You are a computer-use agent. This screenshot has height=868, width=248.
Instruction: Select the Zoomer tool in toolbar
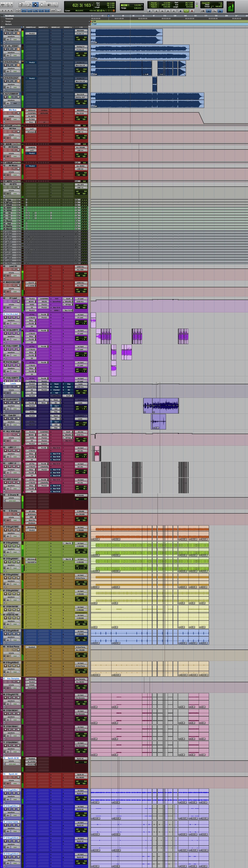(x=21, y=4)
